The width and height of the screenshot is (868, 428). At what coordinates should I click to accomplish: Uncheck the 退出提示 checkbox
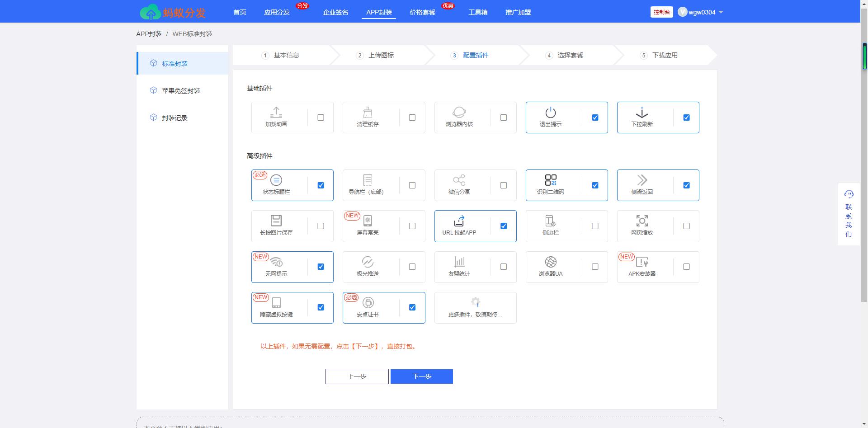pyautogui.click(x=595, y=118)
